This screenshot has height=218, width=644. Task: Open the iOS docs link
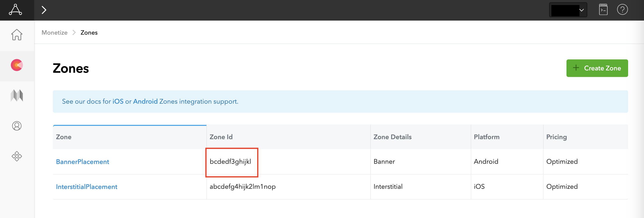pyautogui.click(x=118, y=102)
